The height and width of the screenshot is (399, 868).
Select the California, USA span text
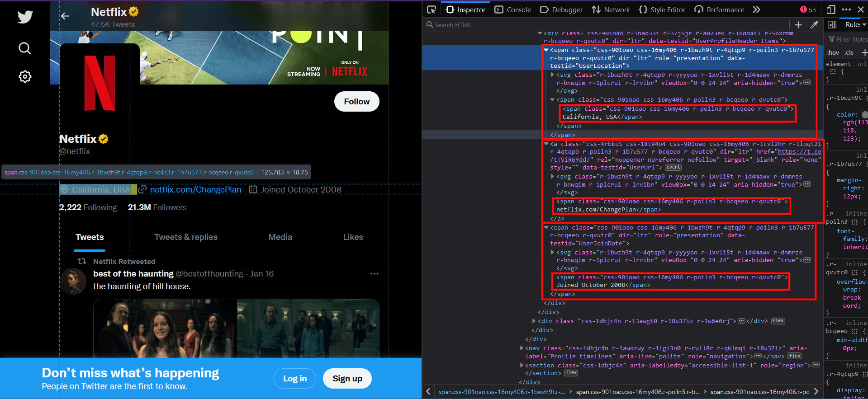coord(590,117)
